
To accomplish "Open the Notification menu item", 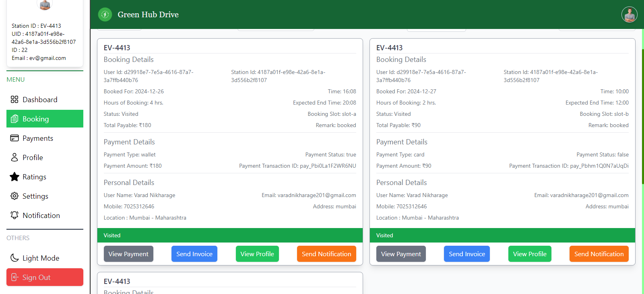I will click(x=45, y=215).
